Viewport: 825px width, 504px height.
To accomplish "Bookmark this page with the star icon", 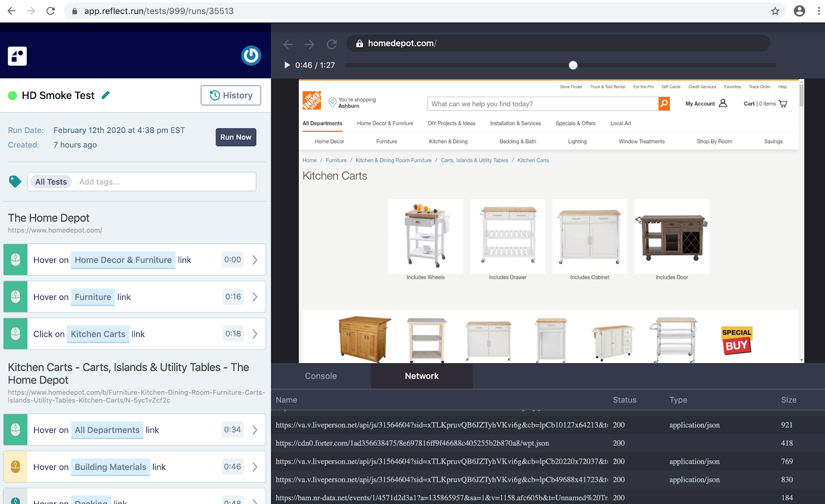I will (x=775, y=11).
